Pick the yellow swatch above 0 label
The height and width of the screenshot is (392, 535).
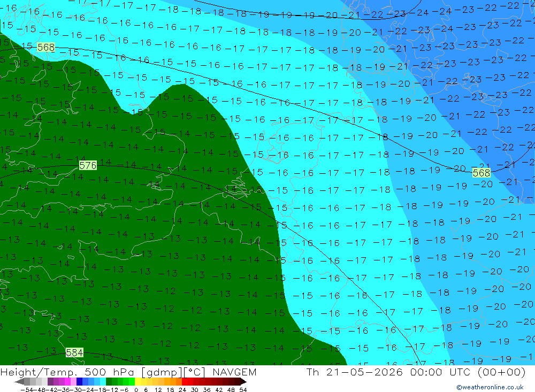138,382
